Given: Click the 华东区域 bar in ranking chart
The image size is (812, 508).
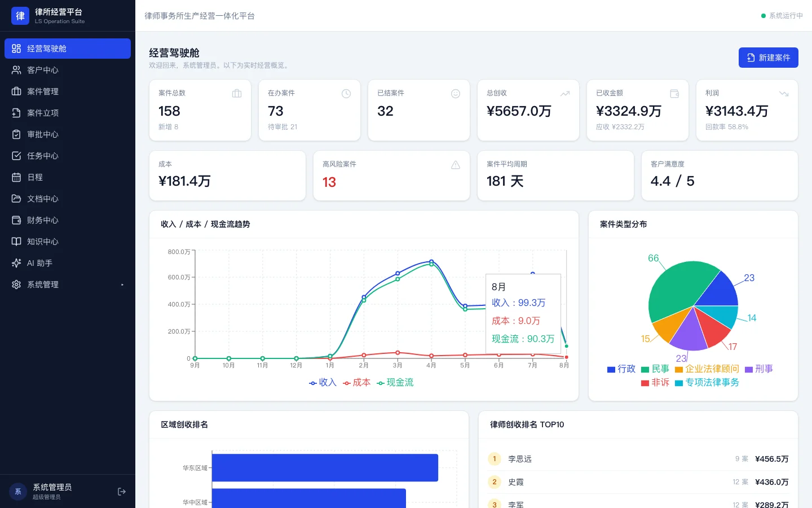Looking at the screenshot, I should tap(325, 468).
